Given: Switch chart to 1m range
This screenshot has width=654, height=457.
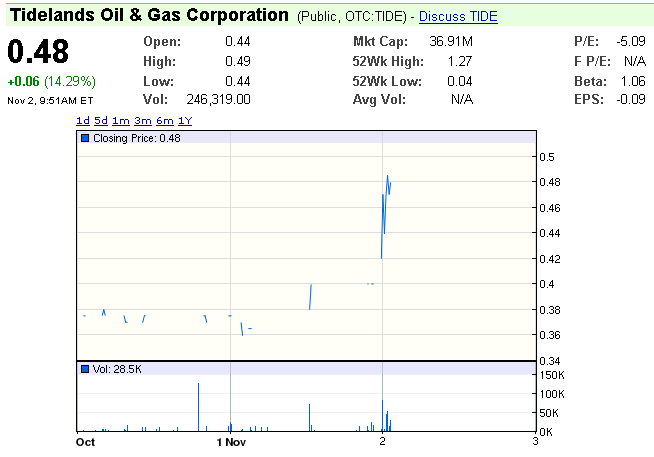Looking at the screenshot, I should (121, 121).
